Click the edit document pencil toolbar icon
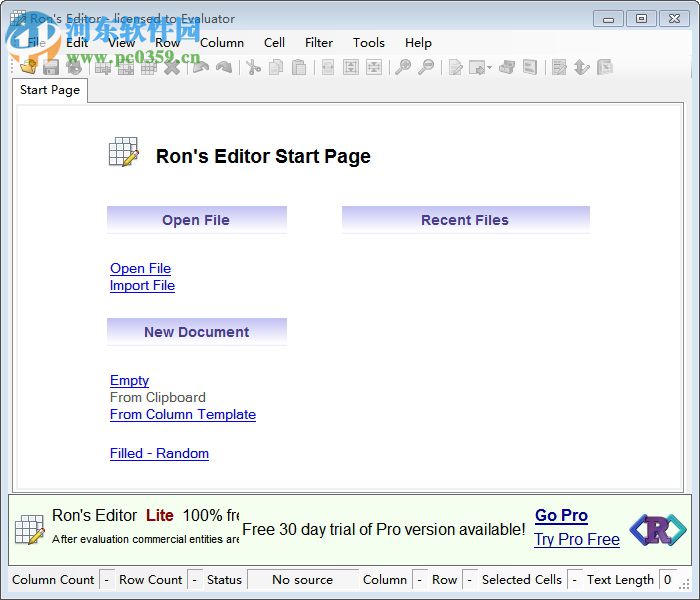The width and height of the screenshot is (700, 600). coord(455,67)
